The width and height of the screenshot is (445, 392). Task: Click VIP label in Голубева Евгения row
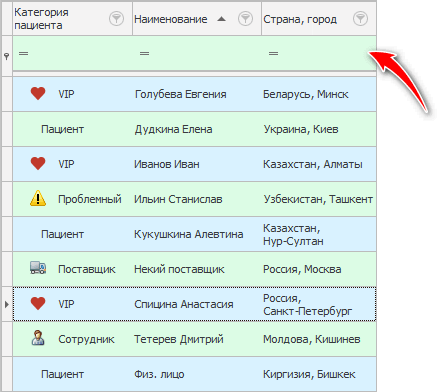pos(66,94)
